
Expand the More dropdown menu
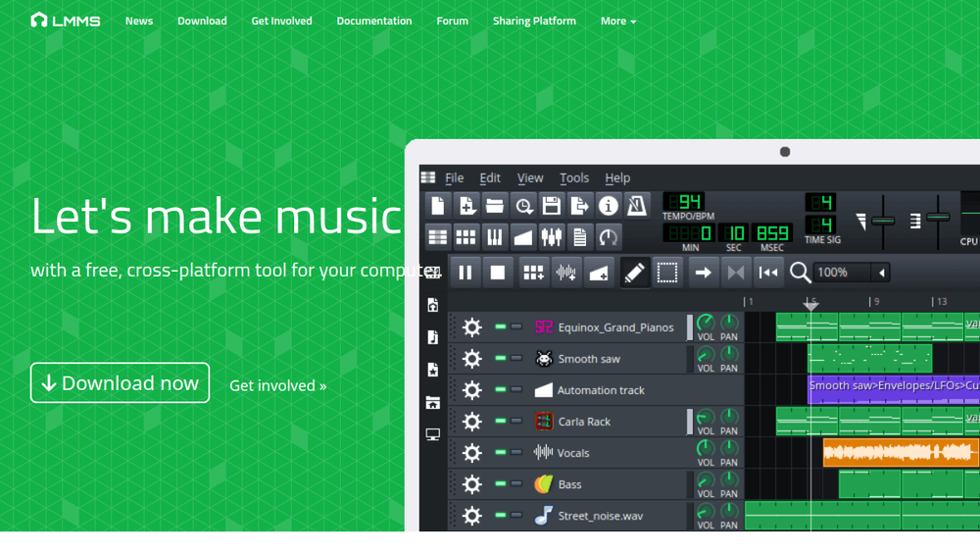(618, 21)
